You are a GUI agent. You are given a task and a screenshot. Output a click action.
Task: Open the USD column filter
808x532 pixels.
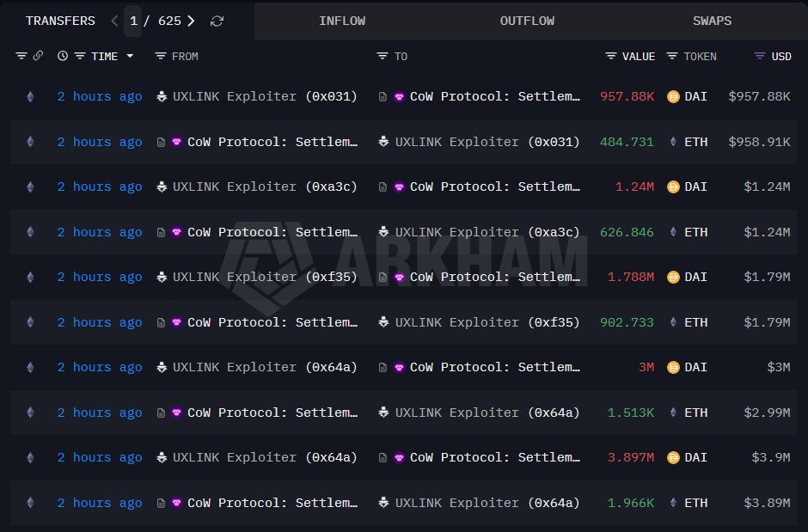[x=759, y=56]
